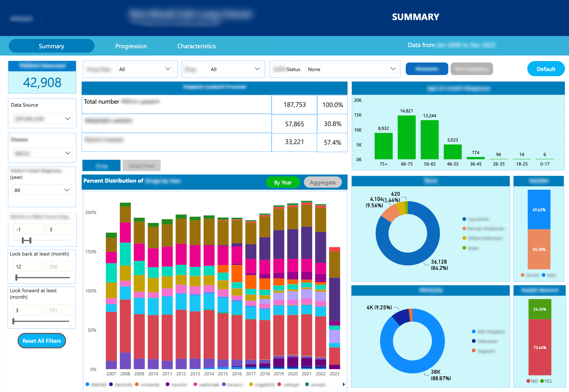Click the red NO legend marker
This screenshot has width=569, height=392.
[x=528, y=381]
